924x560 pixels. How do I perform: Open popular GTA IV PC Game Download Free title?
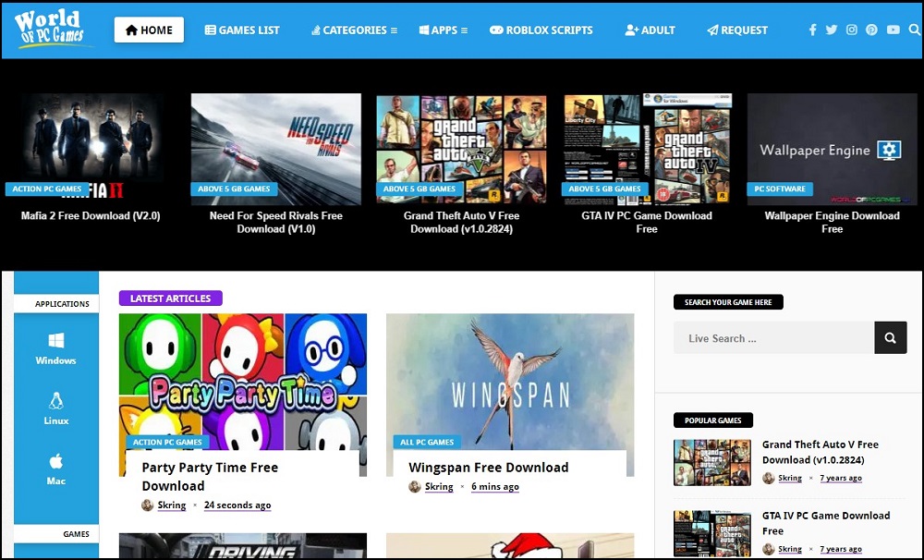[x=825, y=523]
